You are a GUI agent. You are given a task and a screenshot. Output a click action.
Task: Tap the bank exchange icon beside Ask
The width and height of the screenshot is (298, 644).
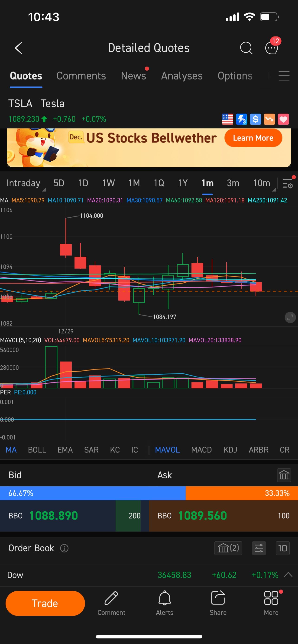284,475
